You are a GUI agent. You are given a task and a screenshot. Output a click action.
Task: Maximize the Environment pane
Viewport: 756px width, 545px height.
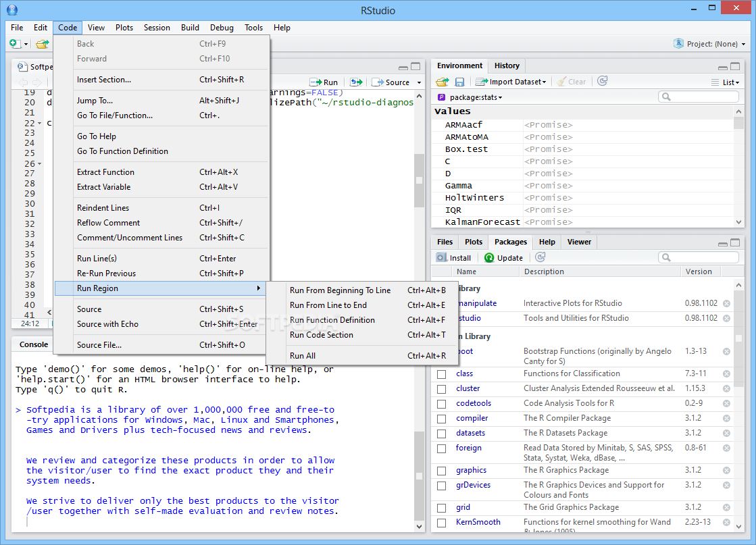point(735,66)
